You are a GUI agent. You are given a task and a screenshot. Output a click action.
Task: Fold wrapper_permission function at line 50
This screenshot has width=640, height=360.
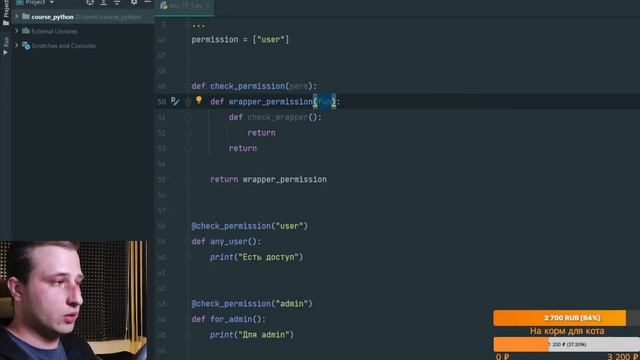[x=188, y=102]
